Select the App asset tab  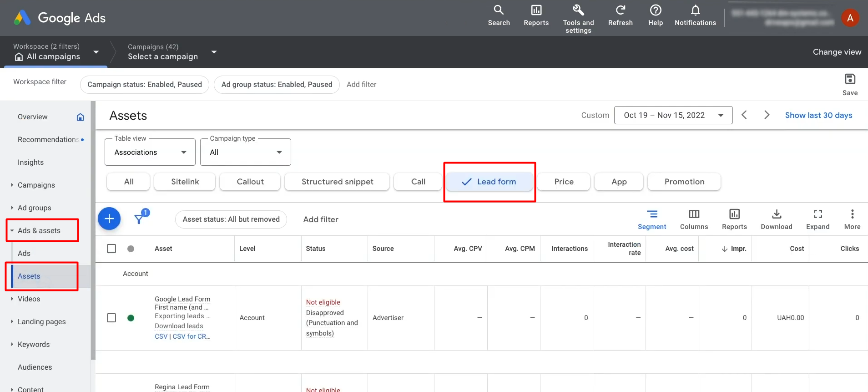pos(619,182)
